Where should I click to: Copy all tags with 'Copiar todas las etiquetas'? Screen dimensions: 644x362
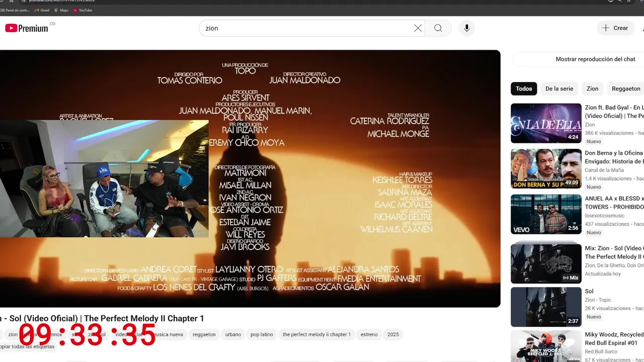(x=27, y=346)
